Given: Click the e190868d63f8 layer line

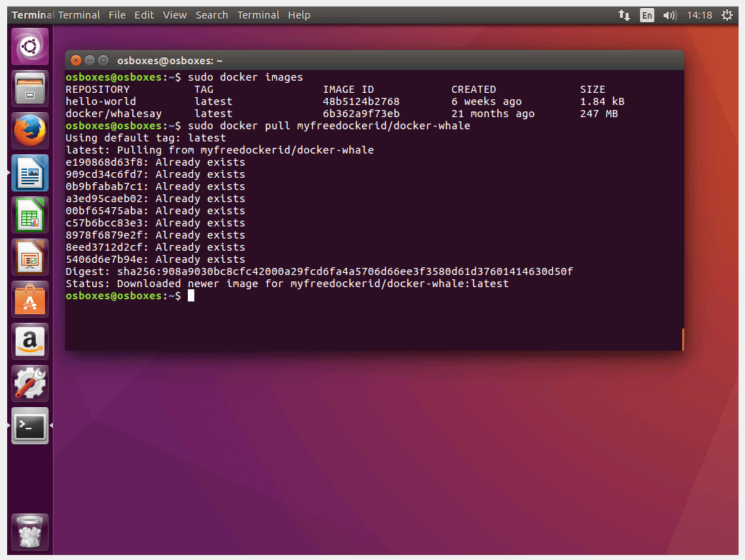Looking at the screenshot, I should pos(156,162).
